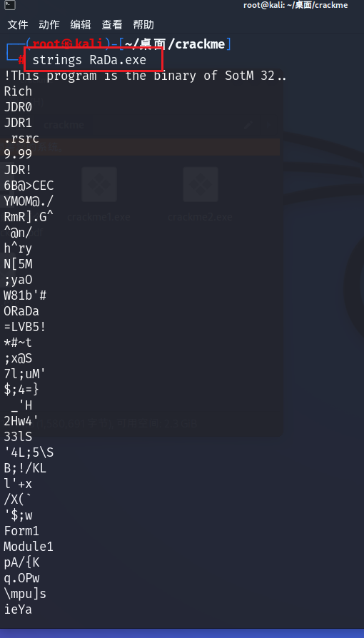Click the terminal icon in the title bar
Image resolution: width=364 pixels, height=638 pixels.
pyautogui.click(x=11, y=5)
